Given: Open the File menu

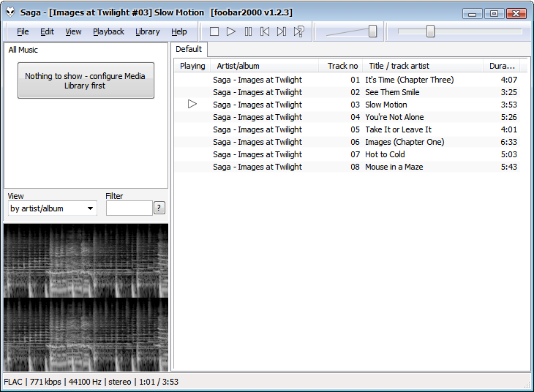Looking at the screenshot, I should [23, 31].
